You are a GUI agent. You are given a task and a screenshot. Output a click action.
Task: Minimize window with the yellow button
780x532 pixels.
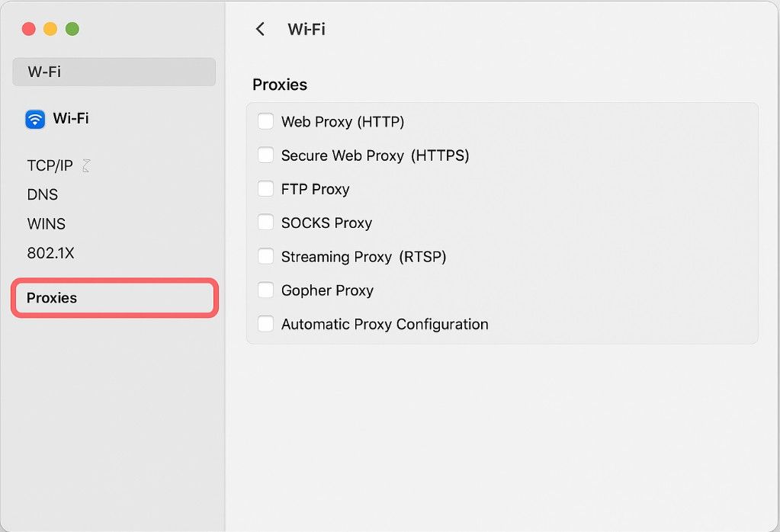50,29
